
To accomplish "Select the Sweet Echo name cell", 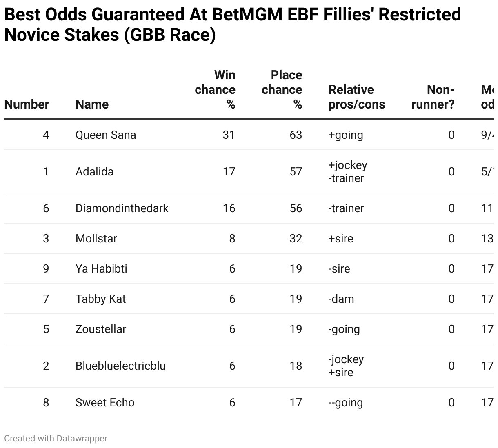I will coord(105,403).
